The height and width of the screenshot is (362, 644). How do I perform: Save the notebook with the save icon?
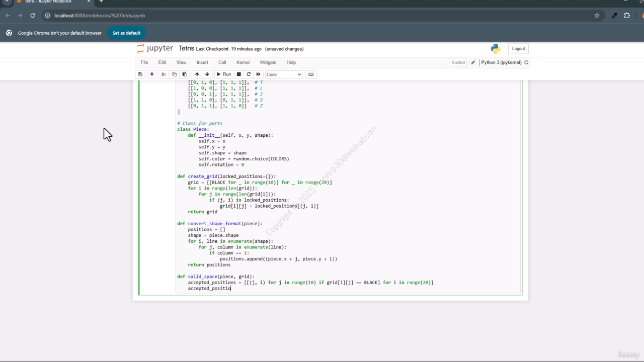(x=140, y=74)
